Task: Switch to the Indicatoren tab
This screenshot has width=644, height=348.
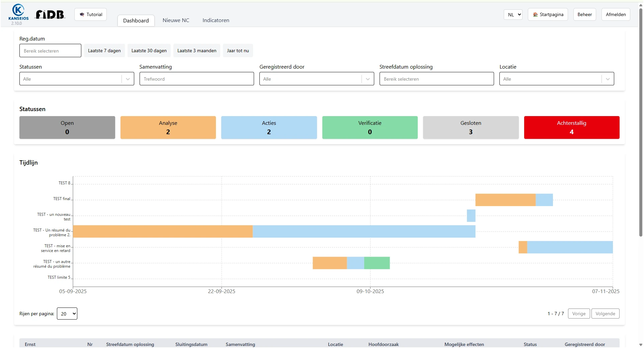Action: [x=216, y=20]
